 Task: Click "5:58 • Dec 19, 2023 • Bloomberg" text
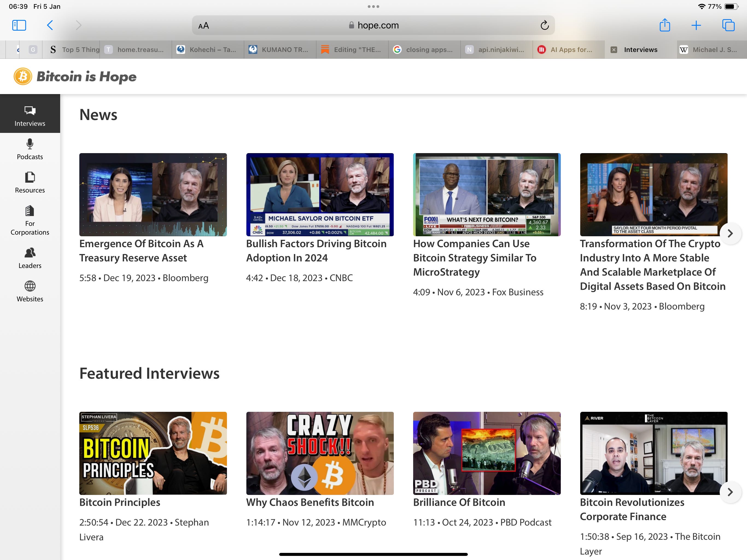144,278
